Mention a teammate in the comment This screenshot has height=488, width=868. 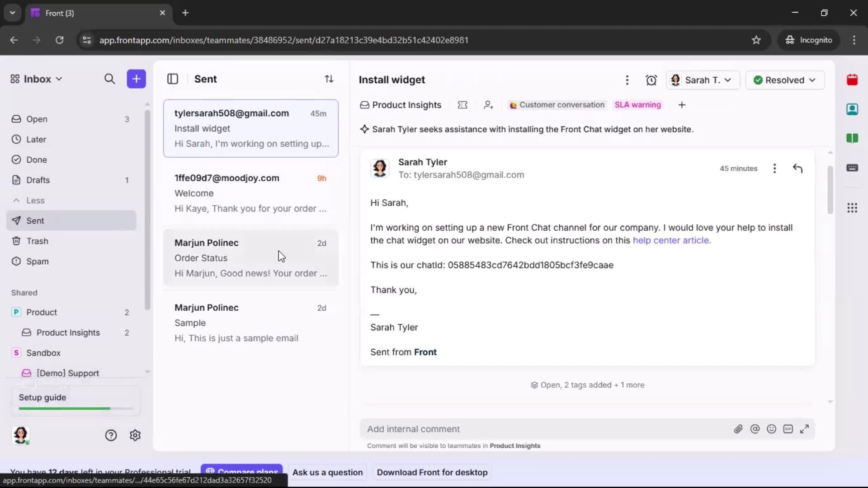[755, 429]
